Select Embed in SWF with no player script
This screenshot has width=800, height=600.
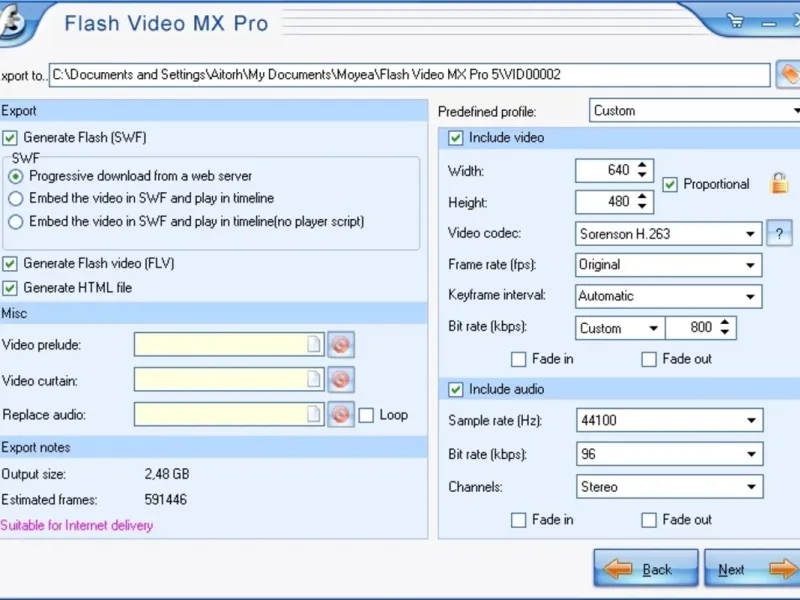[16, 222]
